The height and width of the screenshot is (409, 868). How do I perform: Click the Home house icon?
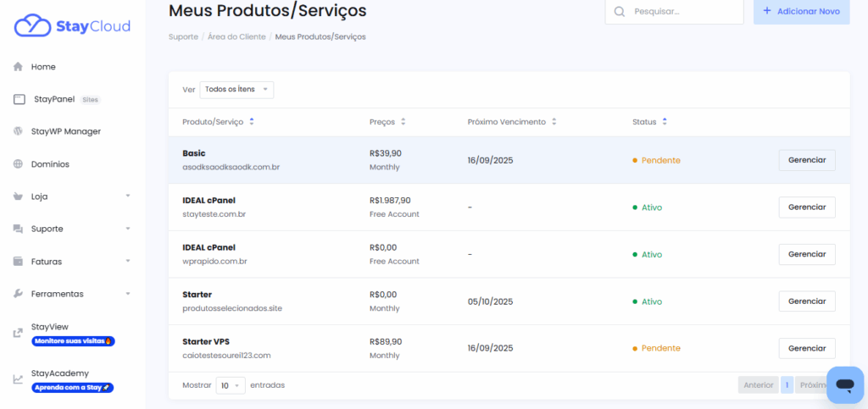click(x=18, y=67)
